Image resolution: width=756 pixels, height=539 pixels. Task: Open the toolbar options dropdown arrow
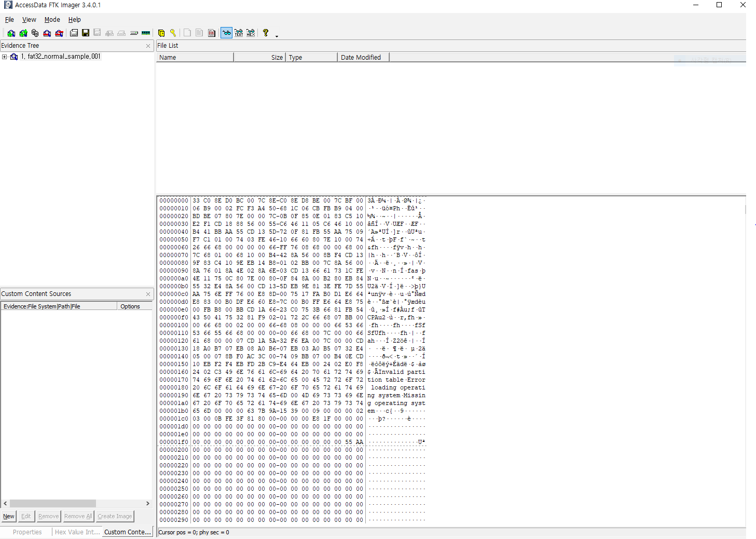[x=277, y=36]
